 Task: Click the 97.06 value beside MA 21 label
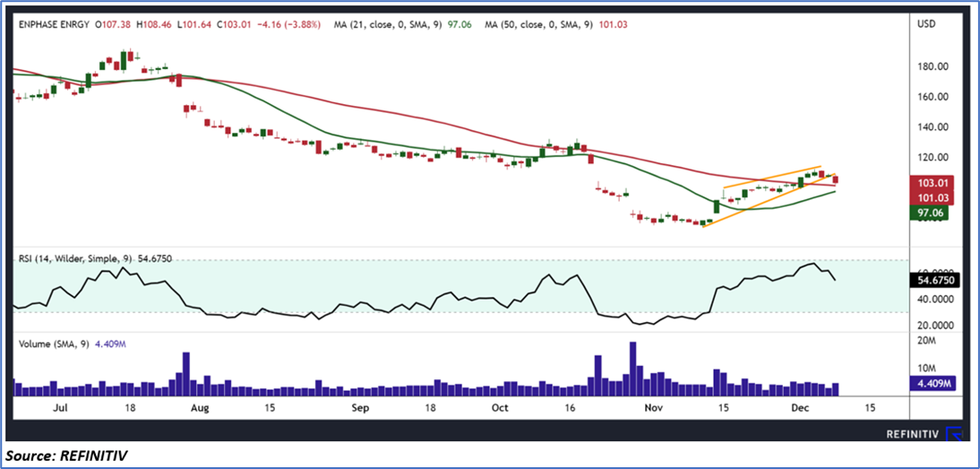[460, 24]
